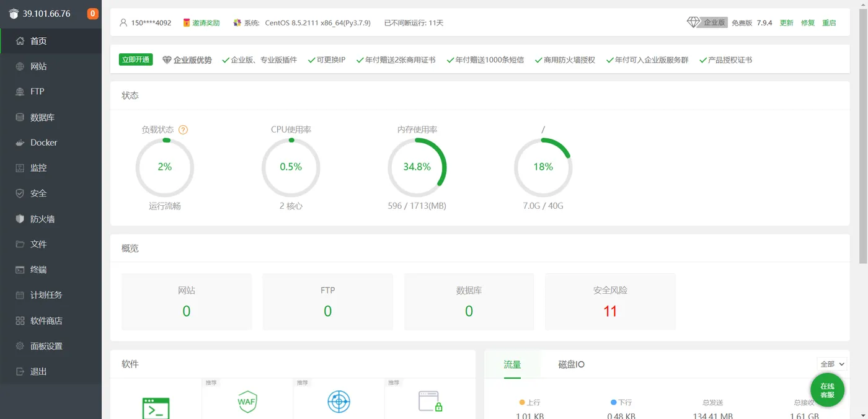Open the 全部 dropdown in traffic panel
The width and height of the screenshot is (868, 419).
[x=832, y=364]
